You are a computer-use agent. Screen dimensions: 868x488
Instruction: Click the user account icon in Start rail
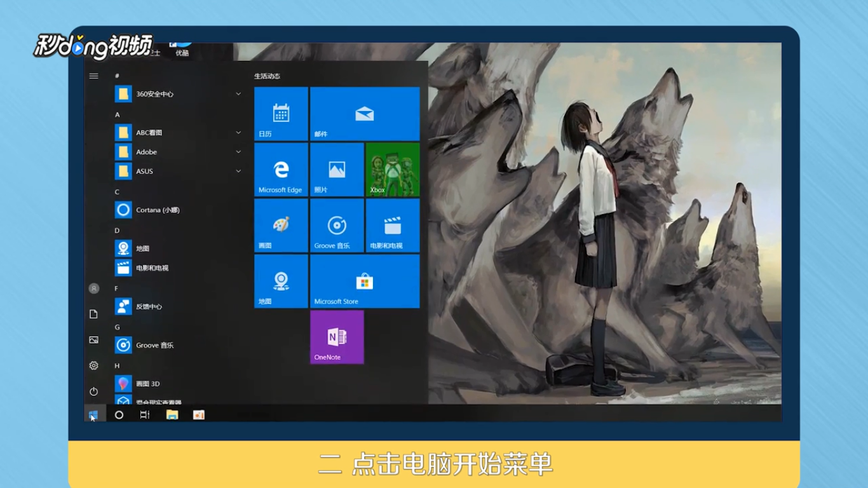coord(94,288)
